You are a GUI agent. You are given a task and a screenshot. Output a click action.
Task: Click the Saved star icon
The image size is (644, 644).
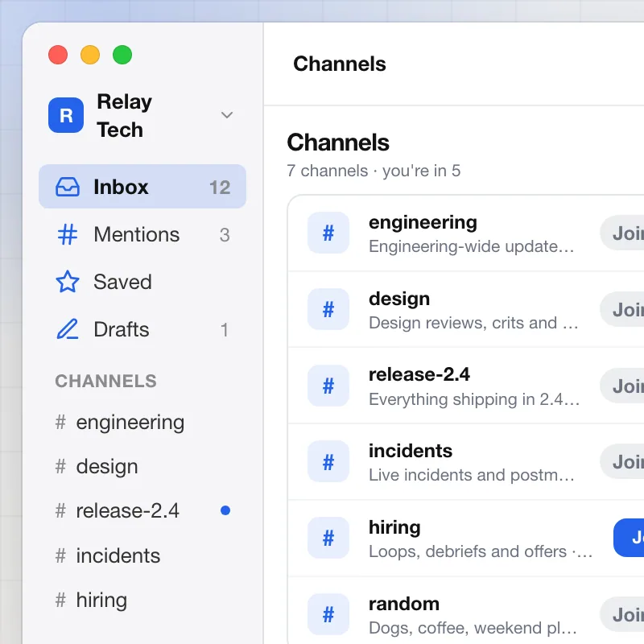click(68, 282)
